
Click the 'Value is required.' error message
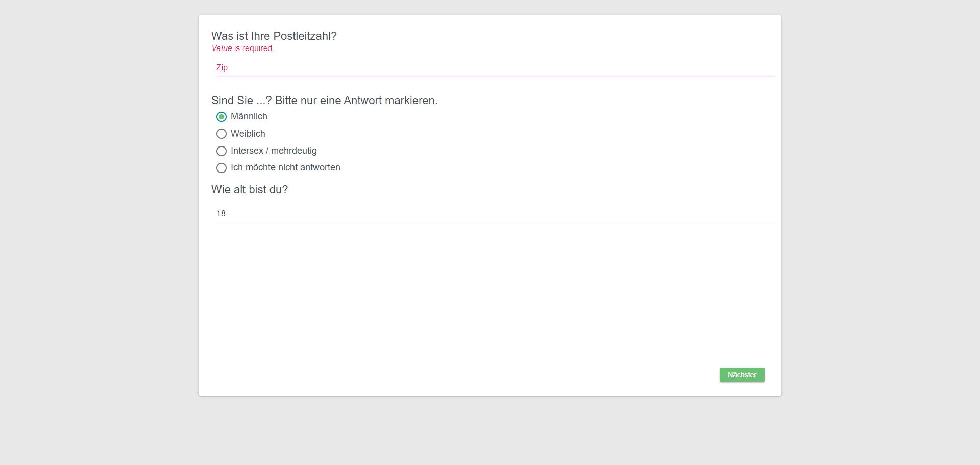[x=243, y=48]
